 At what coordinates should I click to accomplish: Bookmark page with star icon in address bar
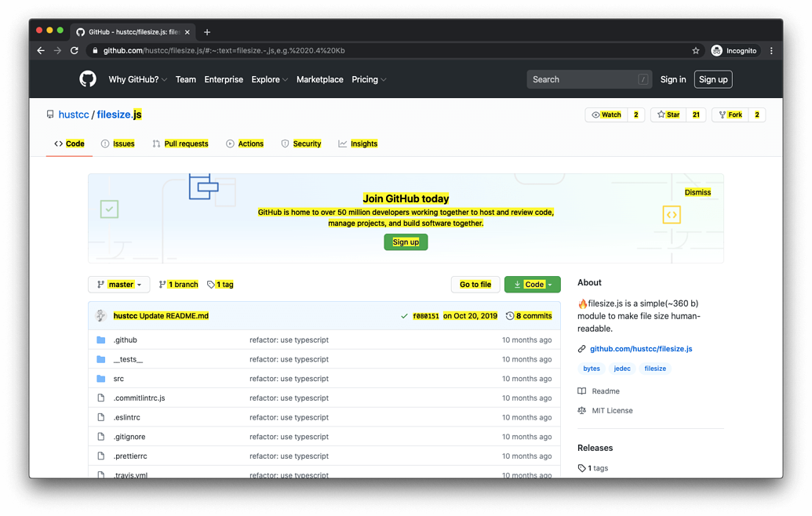695,51
